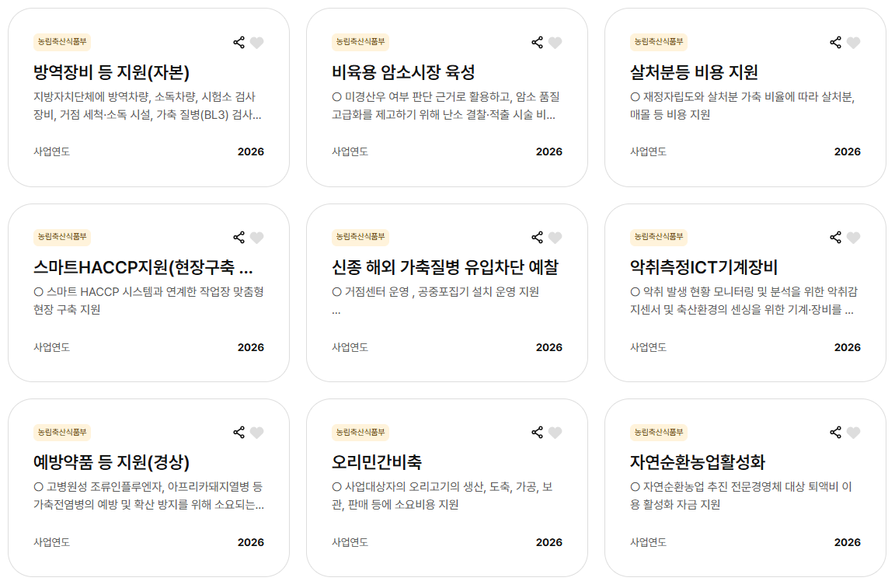The height and width of the screenshot is (588, 895).
Task: Share the 스마트HACCP지원 card
Action: [x=239, y=238]
